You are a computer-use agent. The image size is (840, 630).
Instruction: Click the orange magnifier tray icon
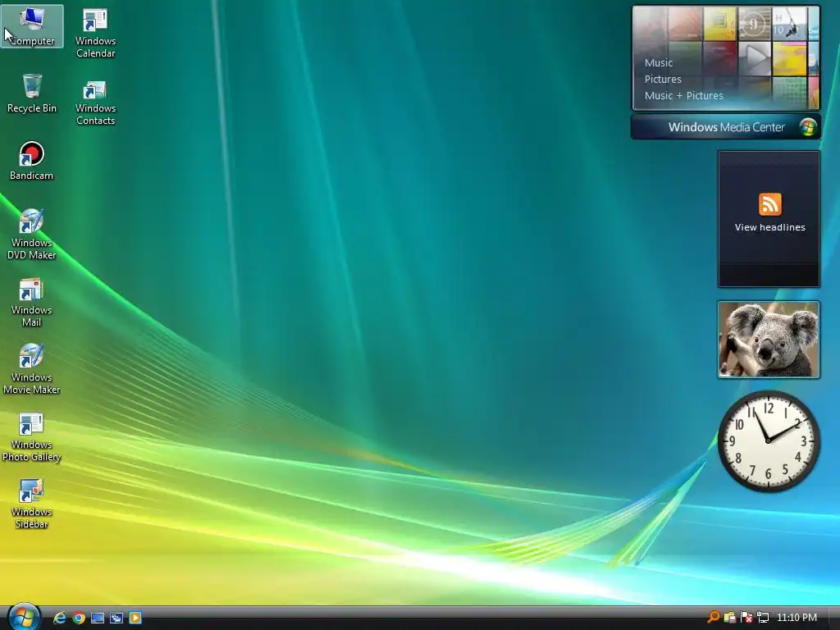click(x=713, y=617)
